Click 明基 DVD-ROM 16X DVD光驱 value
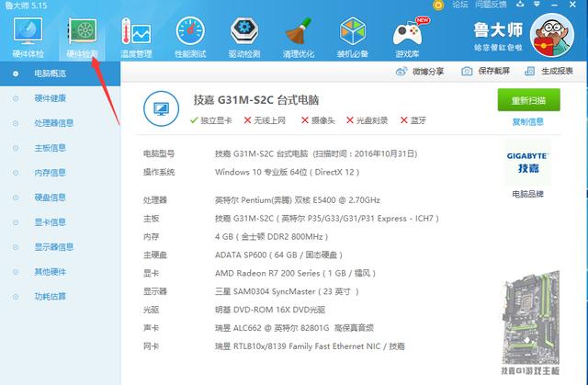Viewport: 588px width, 385px height. click(270, 310)
